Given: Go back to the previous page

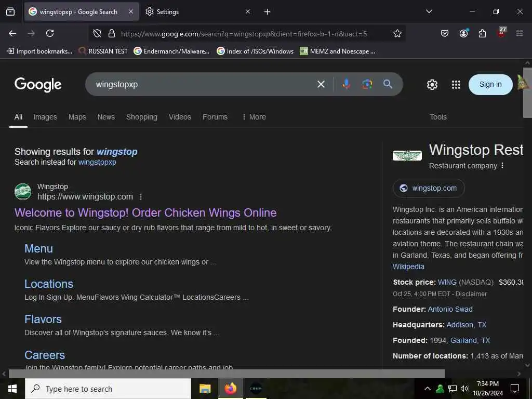Looking at the screenshot, I should tap(12, 33).
